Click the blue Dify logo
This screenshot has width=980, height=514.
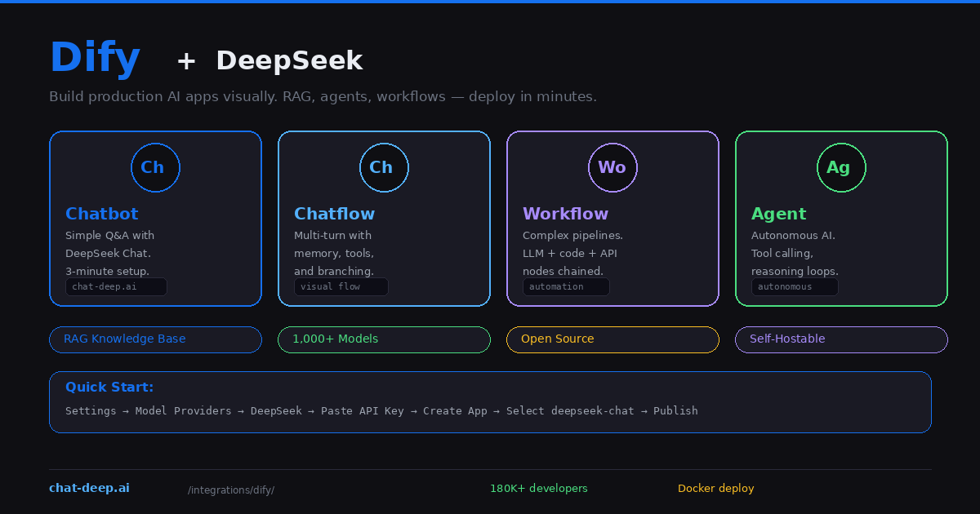94,57
